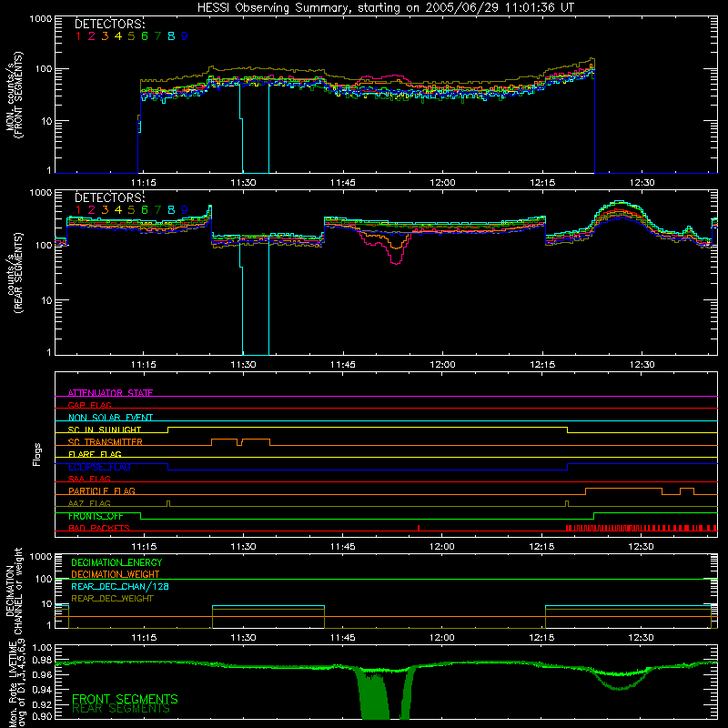Click the SC_TRANSMITTER flag label

(x=106, y=442)
